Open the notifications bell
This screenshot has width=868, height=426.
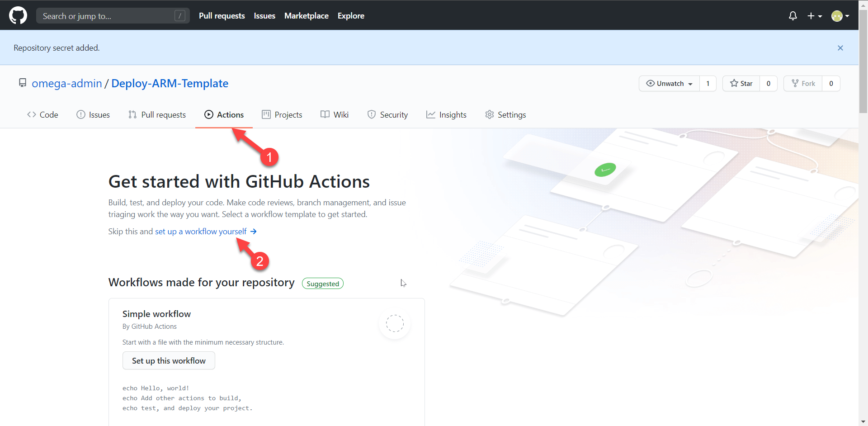[793, 16]
